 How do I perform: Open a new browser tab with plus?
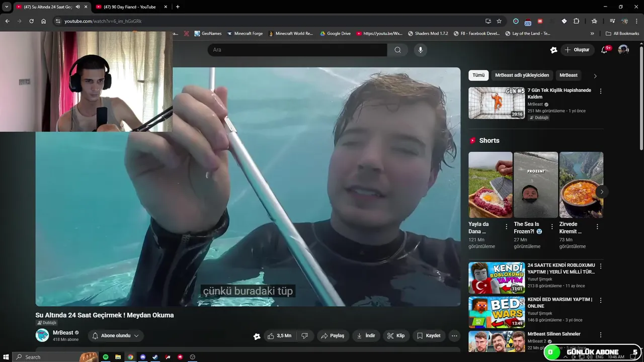pos(178,7)
